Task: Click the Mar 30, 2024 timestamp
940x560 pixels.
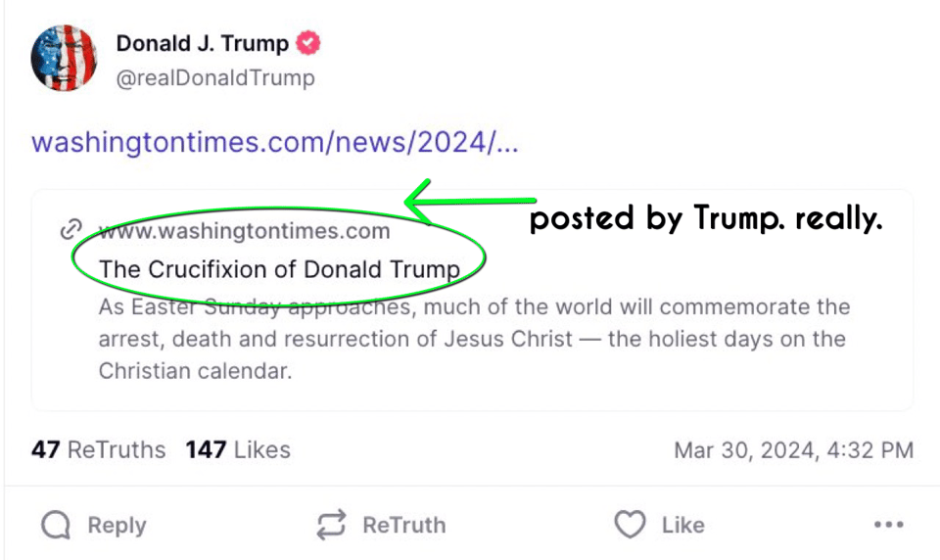Action: [x=793, y=450]
